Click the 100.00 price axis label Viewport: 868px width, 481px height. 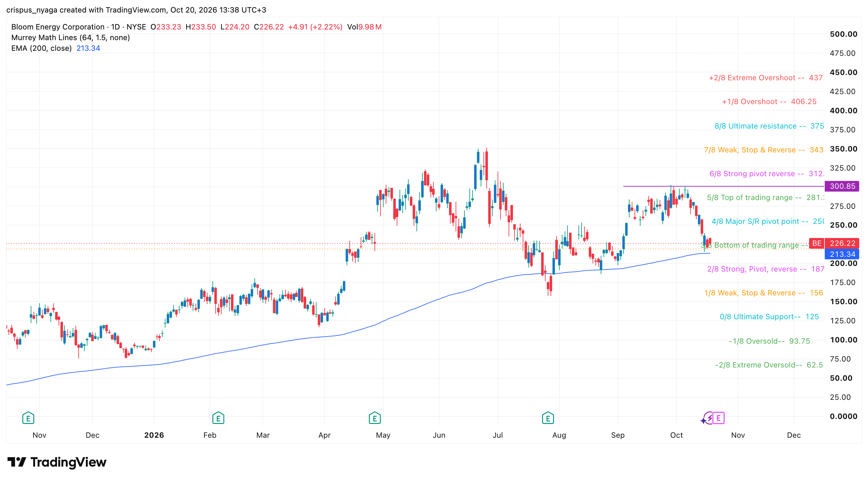point(844,340)
